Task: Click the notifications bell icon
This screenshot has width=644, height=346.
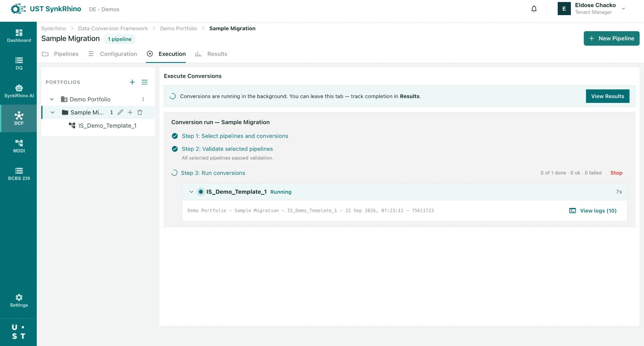Action: [534, 9]
